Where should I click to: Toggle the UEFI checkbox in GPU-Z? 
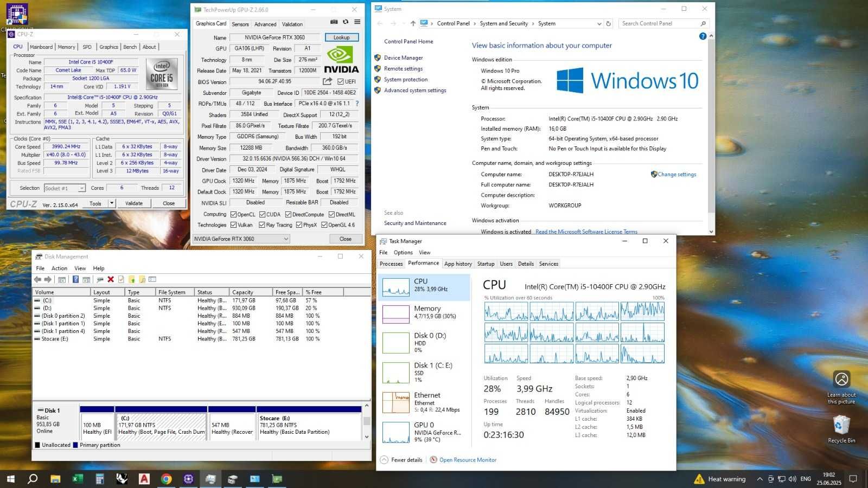pyautogui.click(x=340, y=81)
